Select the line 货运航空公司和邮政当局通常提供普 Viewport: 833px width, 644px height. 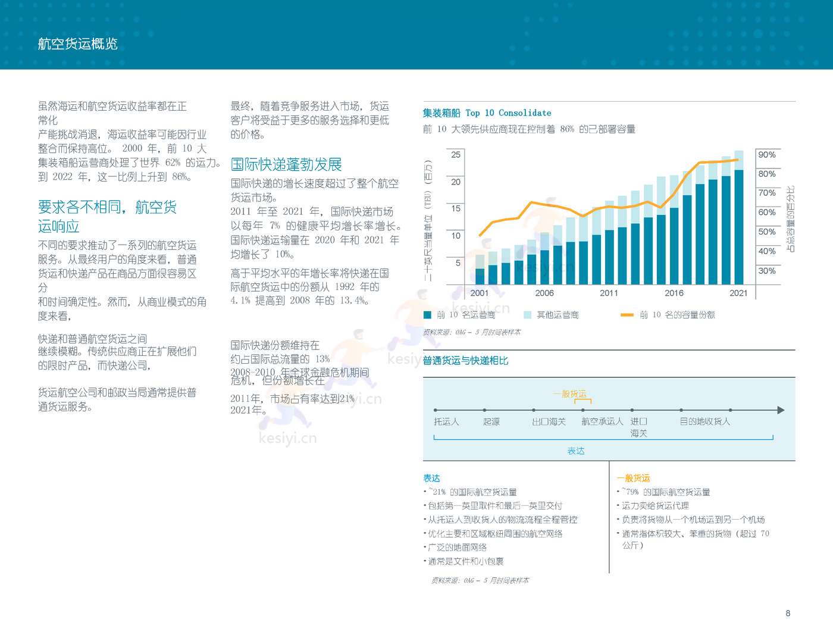click(x=117, y=392)
